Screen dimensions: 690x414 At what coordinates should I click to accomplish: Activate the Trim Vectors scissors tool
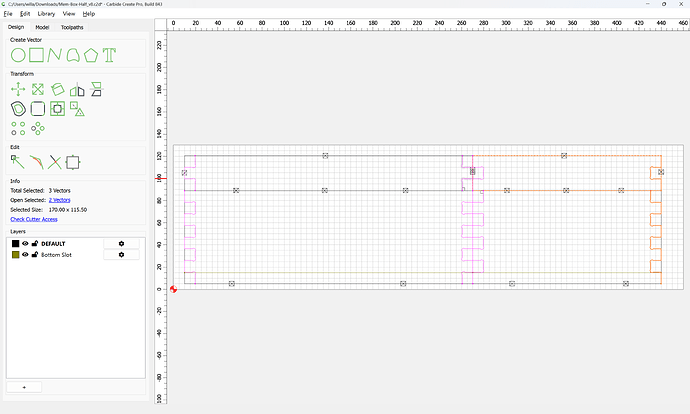(55, 162)
